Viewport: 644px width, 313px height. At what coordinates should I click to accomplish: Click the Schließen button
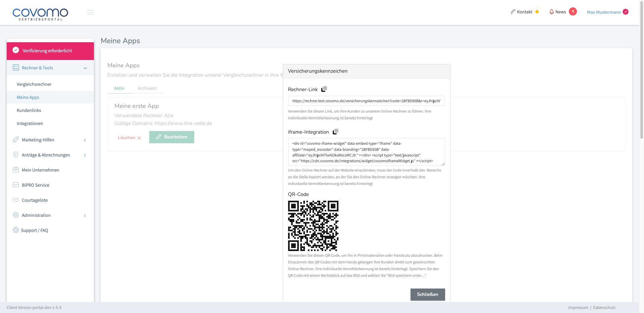(x=428, y=294)
